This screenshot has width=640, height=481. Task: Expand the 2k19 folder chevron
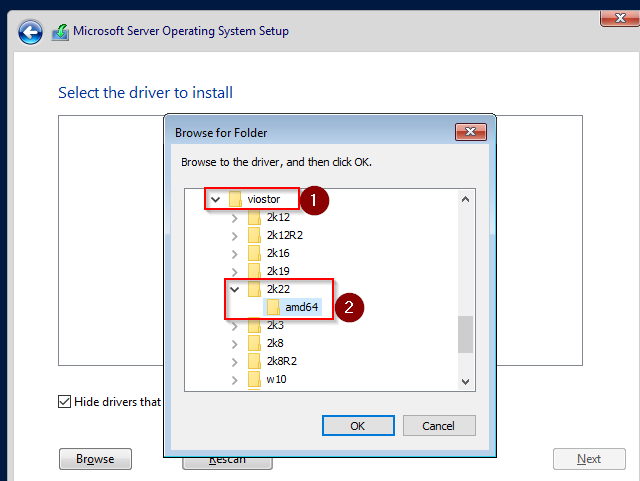234,271
